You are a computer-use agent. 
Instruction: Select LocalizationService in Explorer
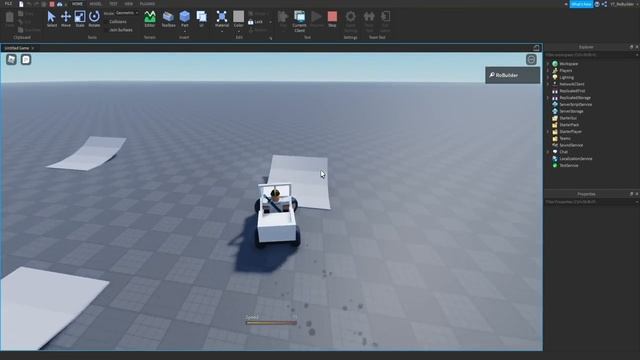click(576, 159)
